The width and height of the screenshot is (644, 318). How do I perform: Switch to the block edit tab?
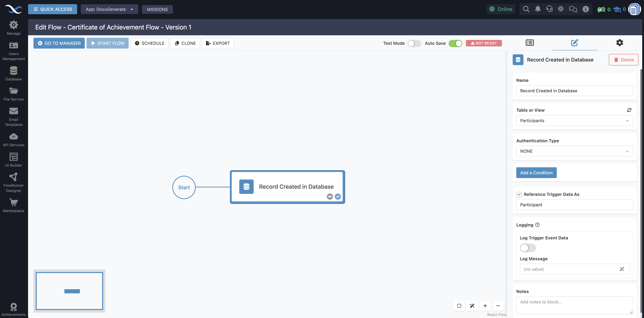click(574, 43)
